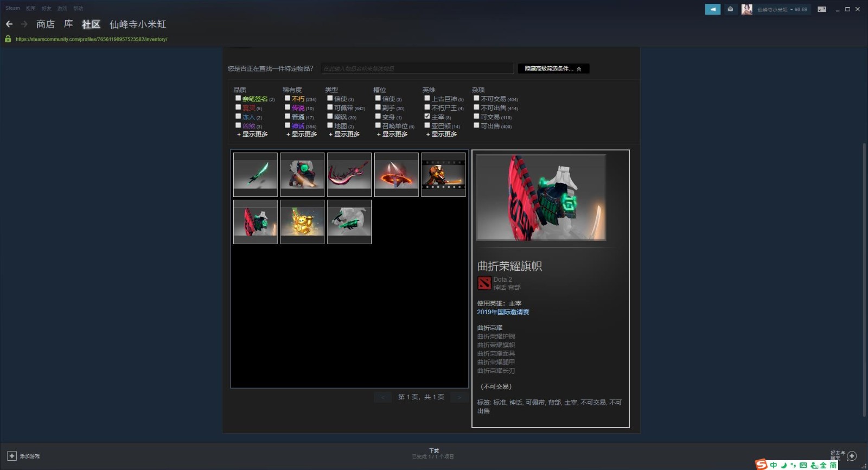Collapse advanced filters with 隐藏高级筛选条件

553,68
